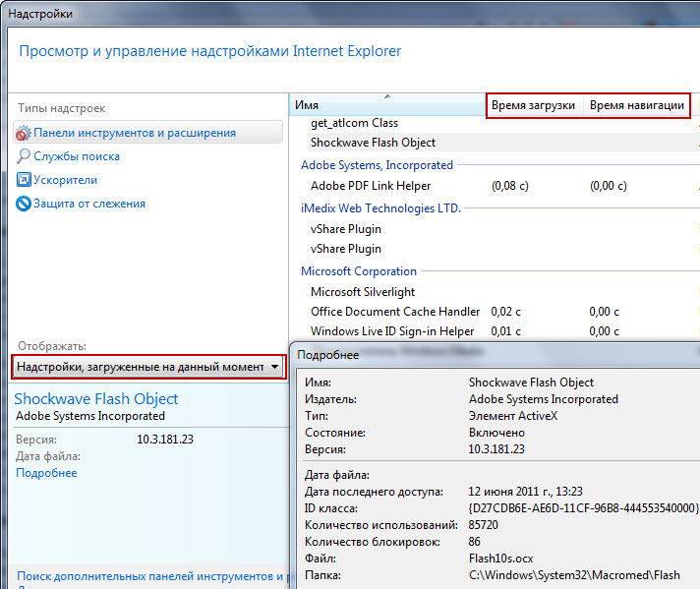Click the 'Подробнее' popup window title
Image resolution: width=700 pixels, height=589 pixels.
[328, 355]
